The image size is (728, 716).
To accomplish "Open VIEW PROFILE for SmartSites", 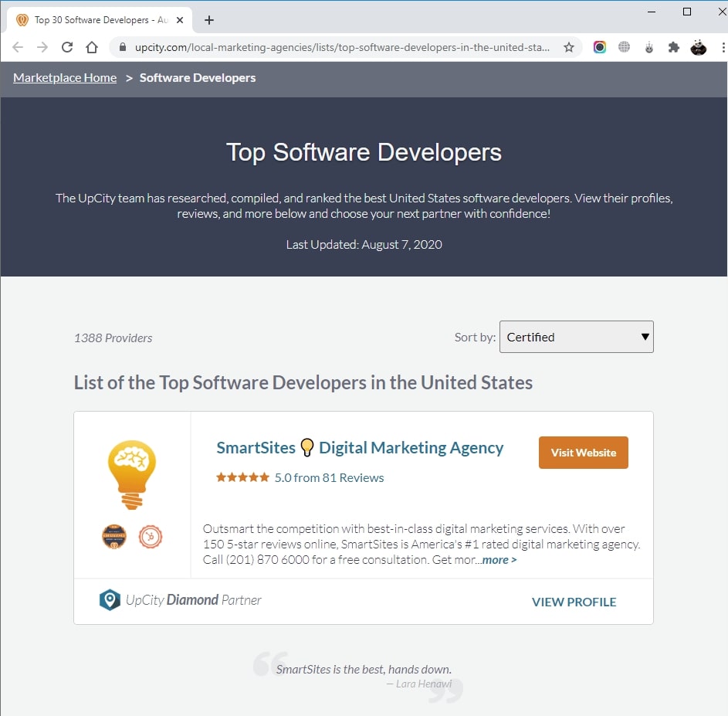I will [x=574, y=602].
